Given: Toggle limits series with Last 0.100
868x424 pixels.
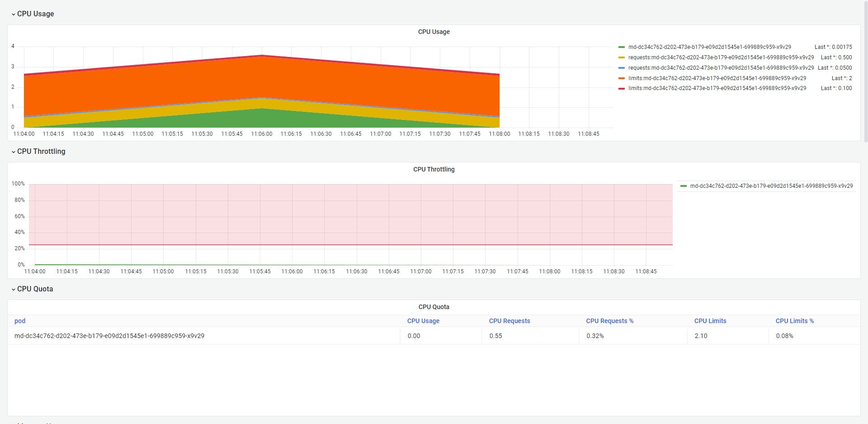Looking at the screenshot, I should [717, 88].
